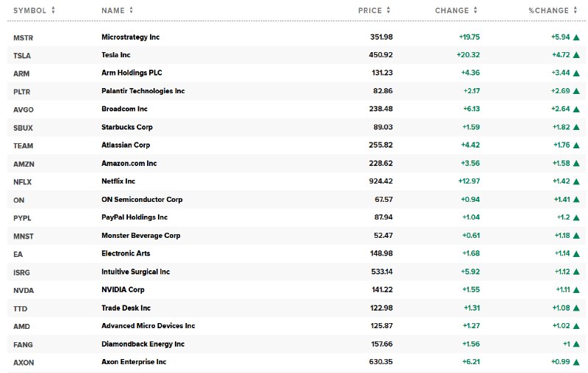Click the PRICE column header
The image size is (588, 373).
click(x=370, y=10)
